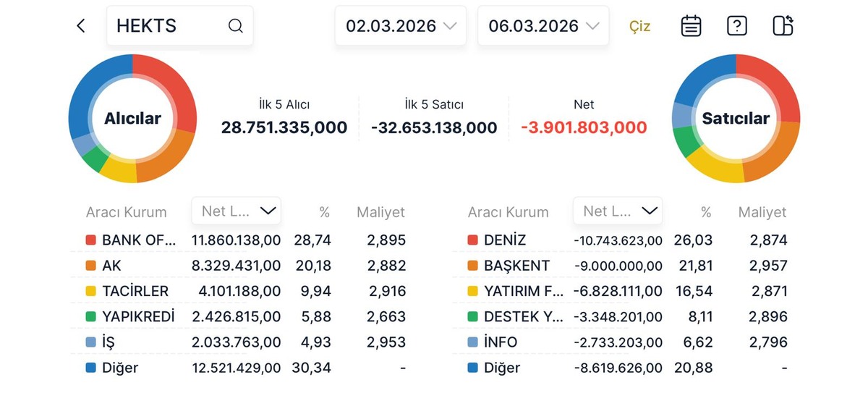Click the value -9.000.000,00
Viewport: 868px width, 401px height.
coord(618,266)
